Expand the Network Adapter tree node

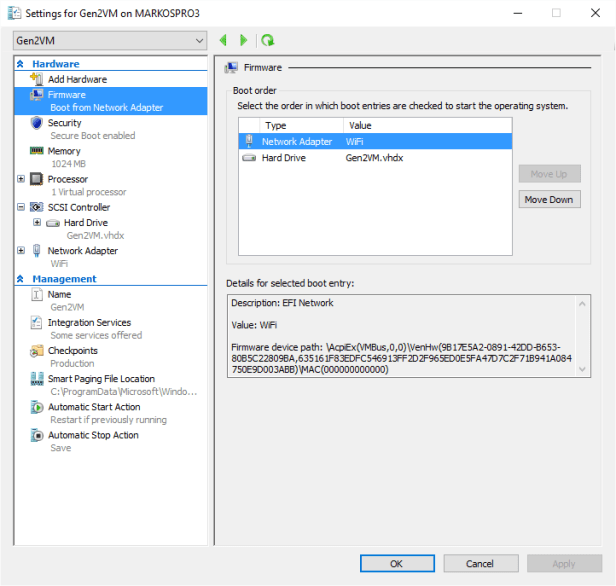coord(22,251)
